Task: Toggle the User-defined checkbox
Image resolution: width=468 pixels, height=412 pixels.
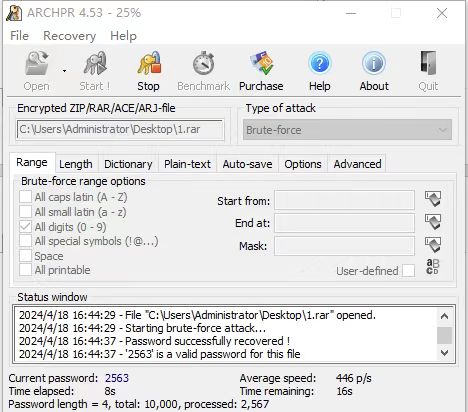Action: coord(408,271)
